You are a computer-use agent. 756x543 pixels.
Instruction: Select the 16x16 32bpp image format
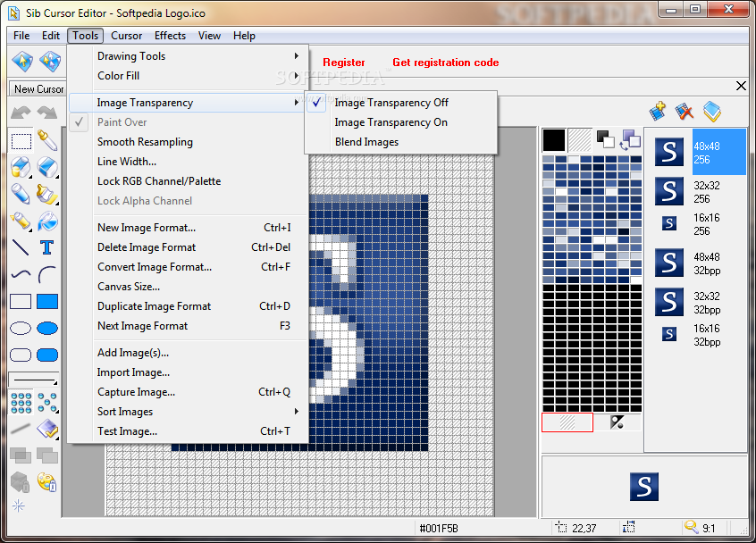696,335
